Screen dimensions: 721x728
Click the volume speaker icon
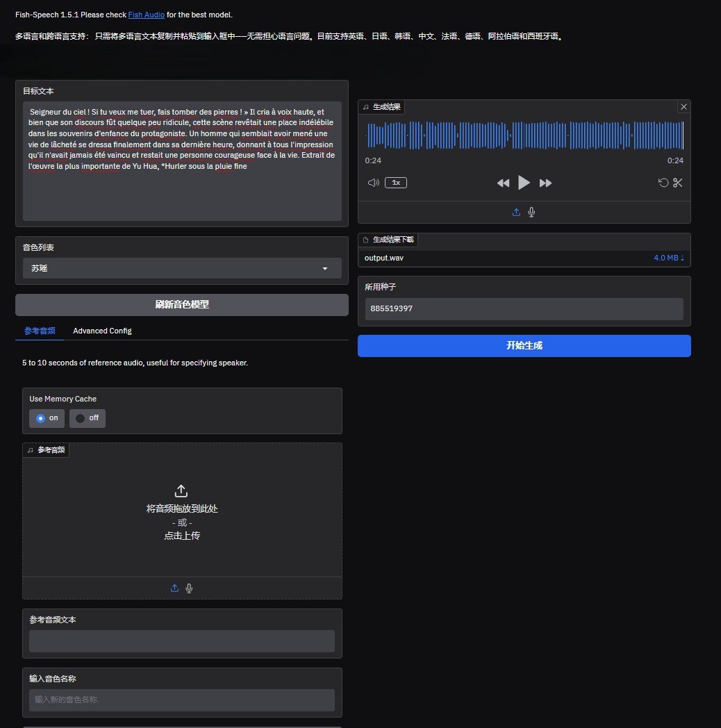[x=373, y=183]
